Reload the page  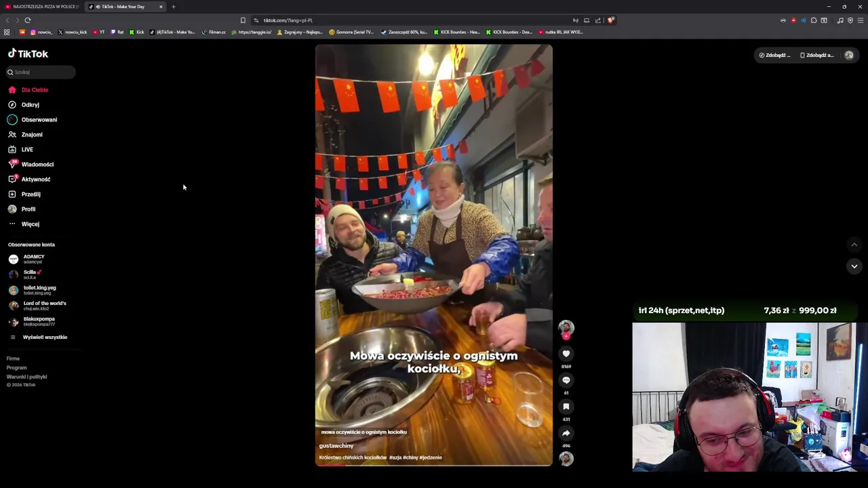(28, 20)
